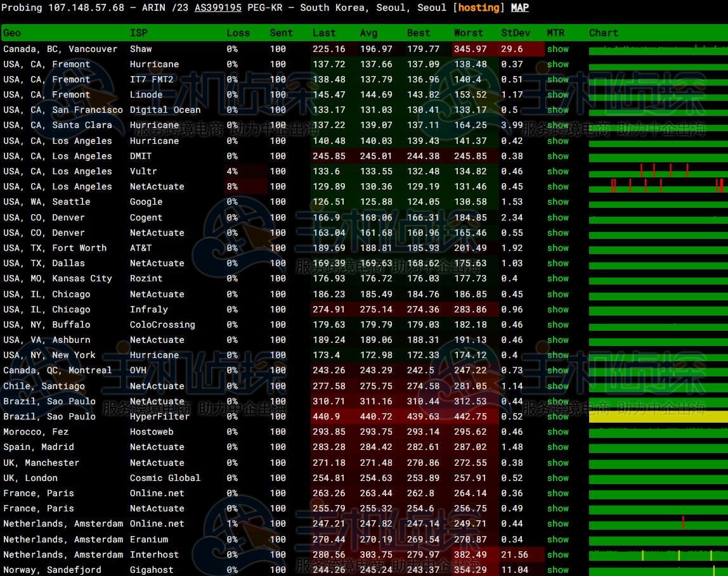This screenshot has width=728, height=576.
Task: Sort by the Loss column header
Action: (x=237, y=33)
